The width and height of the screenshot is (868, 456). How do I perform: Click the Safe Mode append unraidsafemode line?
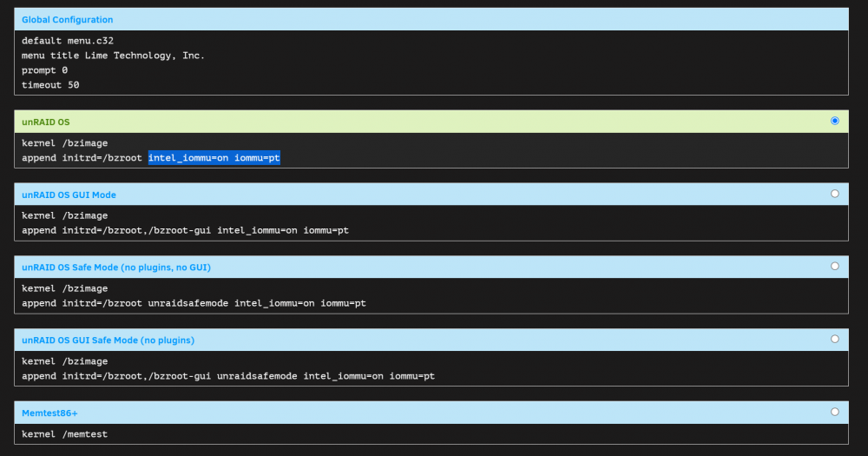pos(194,303)
